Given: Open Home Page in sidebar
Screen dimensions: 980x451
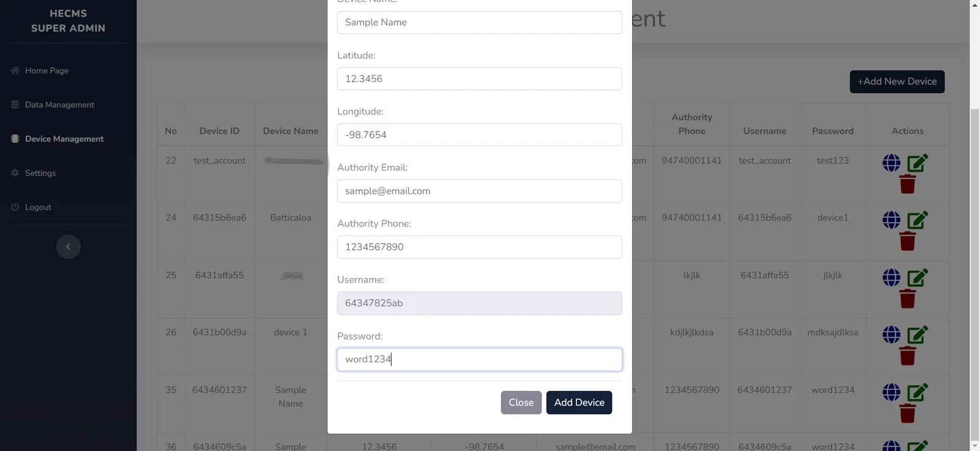Looking at the screenshot, I should (47, 70).
